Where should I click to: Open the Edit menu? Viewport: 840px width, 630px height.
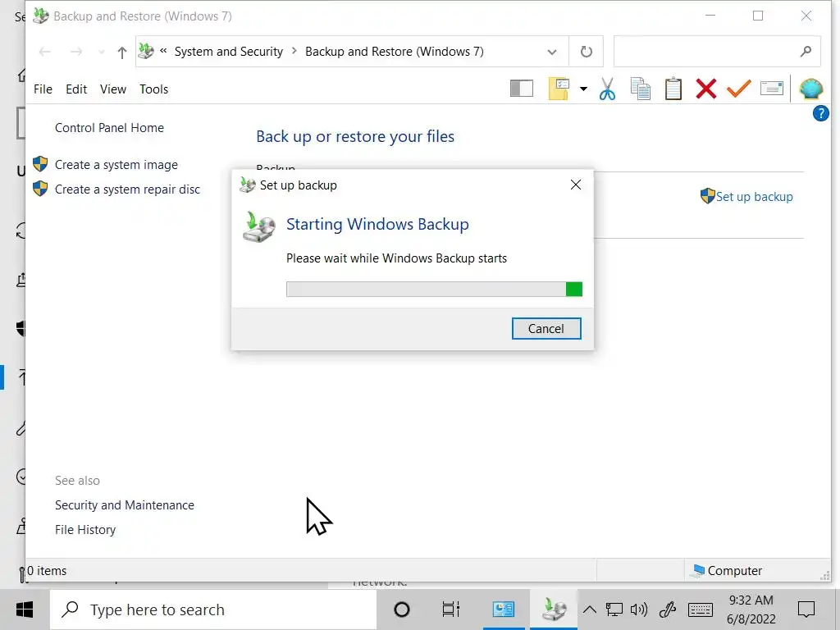(x=76, y=89)
